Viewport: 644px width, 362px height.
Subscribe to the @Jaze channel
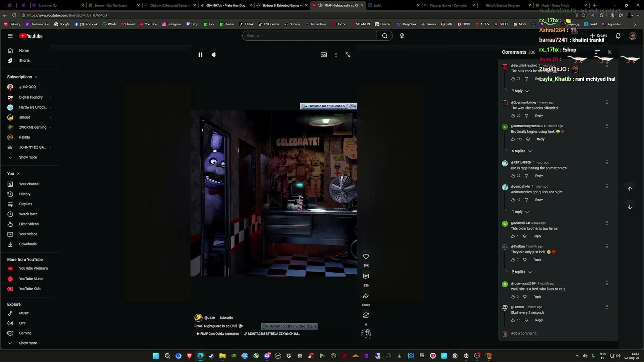pyautogui.click(x=226, y=318)
